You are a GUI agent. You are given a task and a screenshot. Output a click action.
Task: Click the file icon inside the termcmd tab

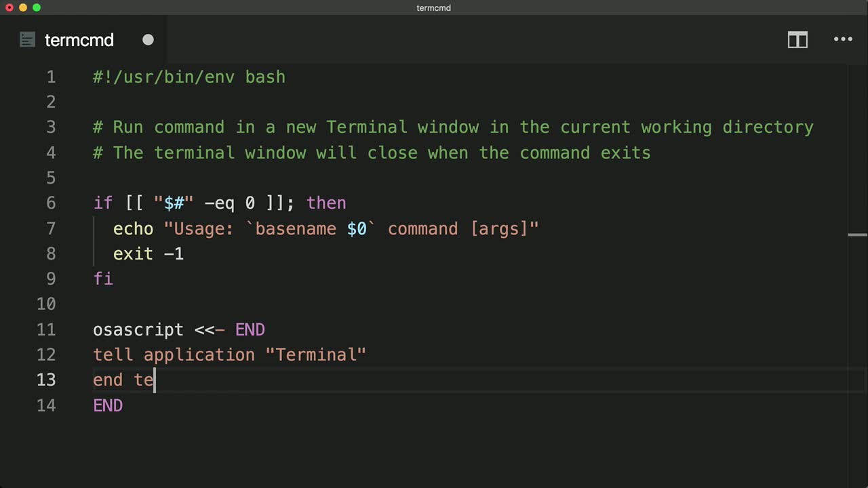coord(27,39)
